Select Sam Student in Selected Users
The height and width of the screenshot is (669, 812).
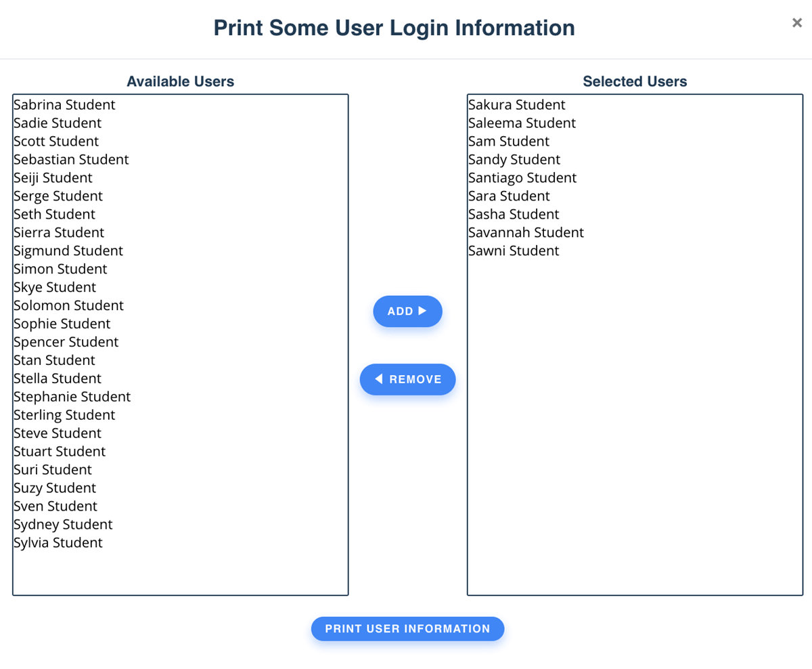point(635,142)
